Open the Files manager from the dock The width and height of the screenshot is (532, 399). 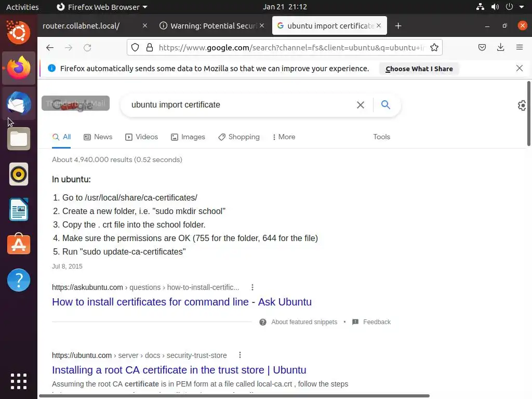[x=19, y=139]
